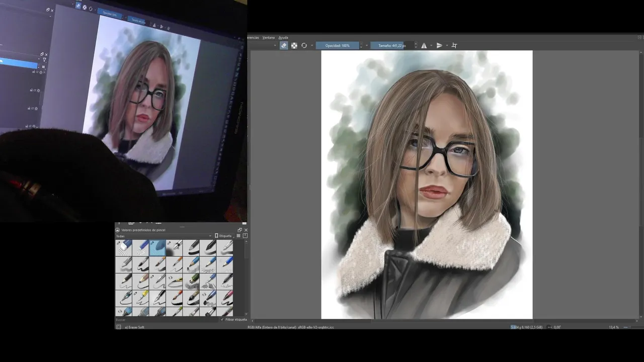Image resolution: width=644 pixels, height=362 pixels.
Task: Open the 13,4 % zoom level dropdown
Action: click(x=614, y=327)
